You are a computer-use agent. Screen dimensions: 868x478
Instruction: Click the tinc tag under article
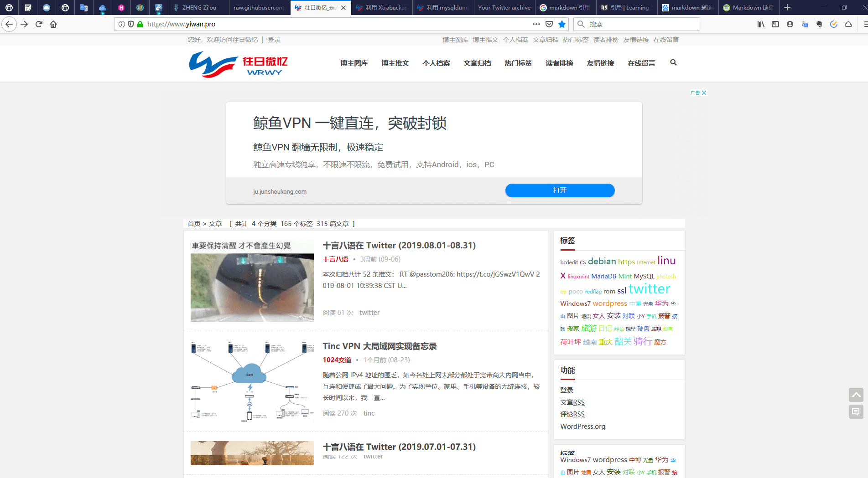pyautogui.click(x=369, y=413)
